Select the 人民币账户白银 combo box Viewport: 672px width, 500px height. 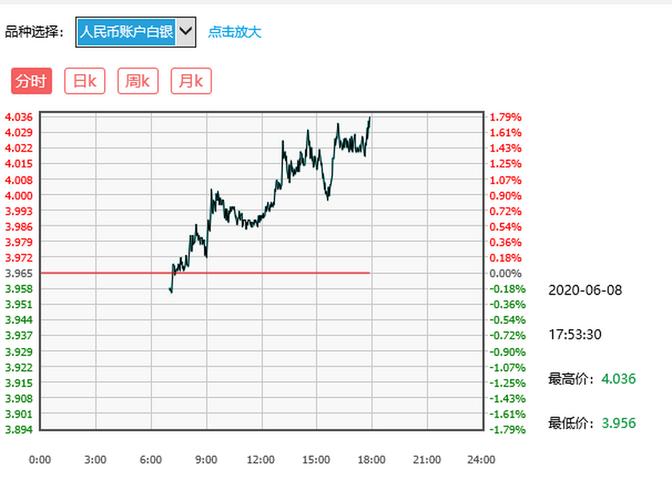pyautogui.click(x=127, y=31)
